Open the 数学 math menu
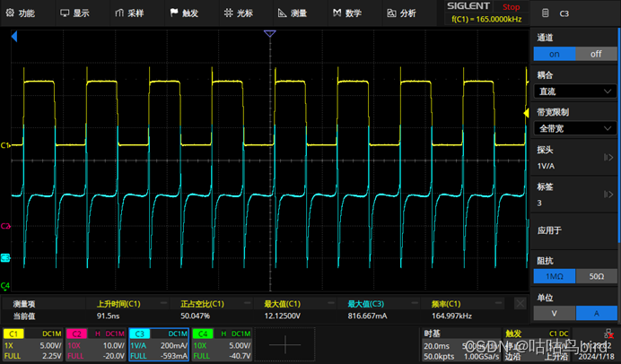 click(x=347, y=13)
